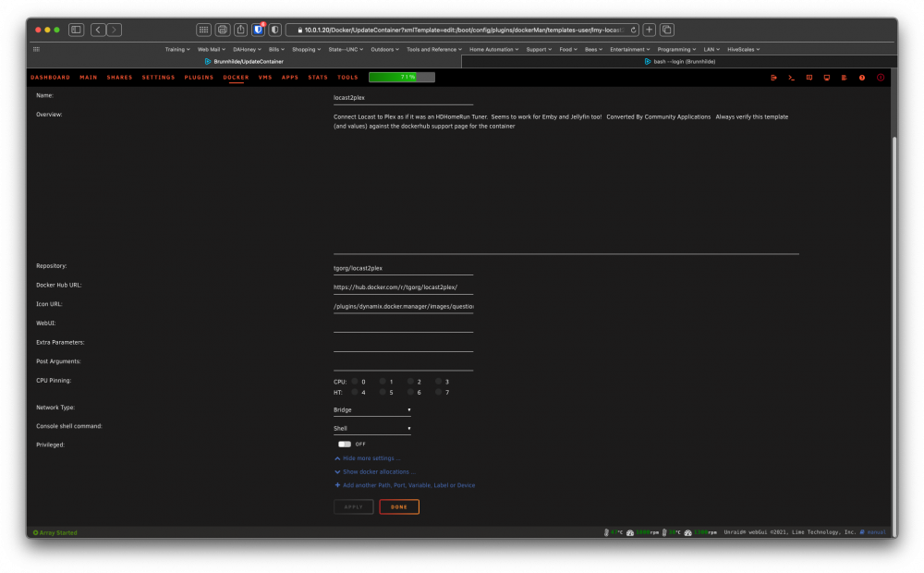Reload the page with the refresh icon
924x573 pixels.
coord(634,30)
